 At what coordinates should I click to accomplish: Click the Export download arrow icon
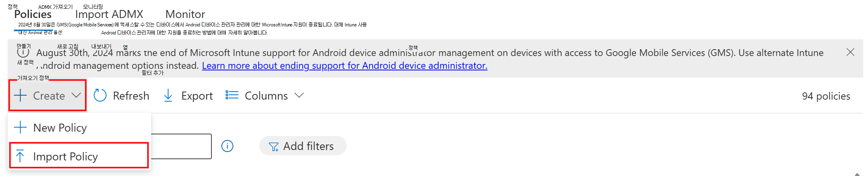(x=168, y=96)
